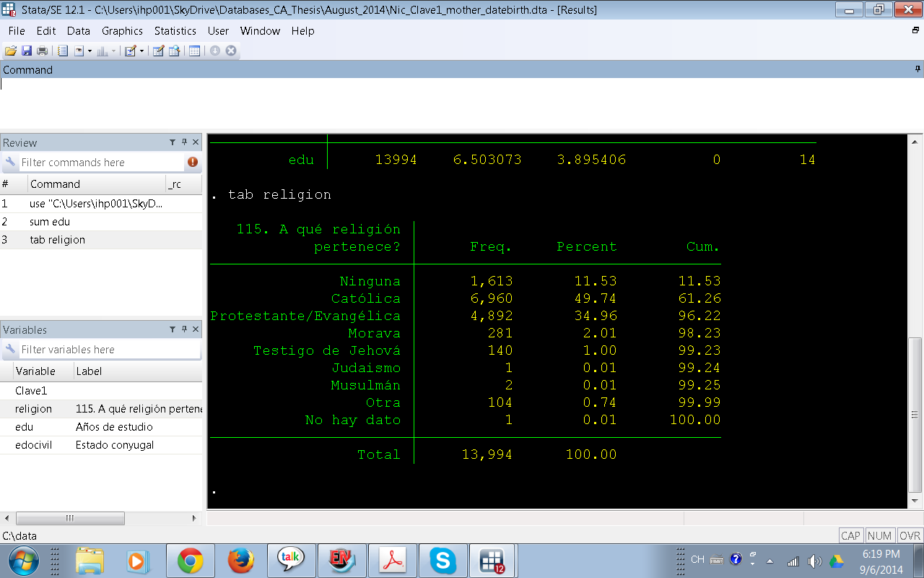Click the Results window vertical scrollbar thumb

[x=915, y=415]
